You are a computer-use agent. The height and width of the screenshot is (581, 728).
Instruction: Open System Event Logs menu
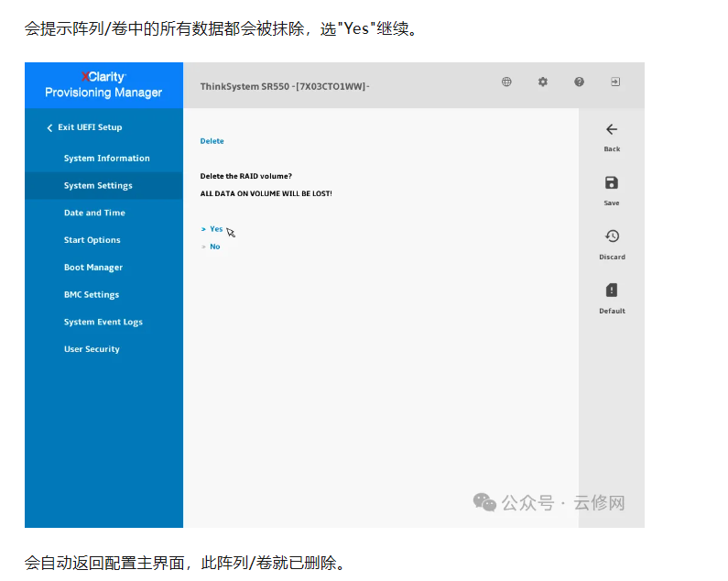coord(103,322)
